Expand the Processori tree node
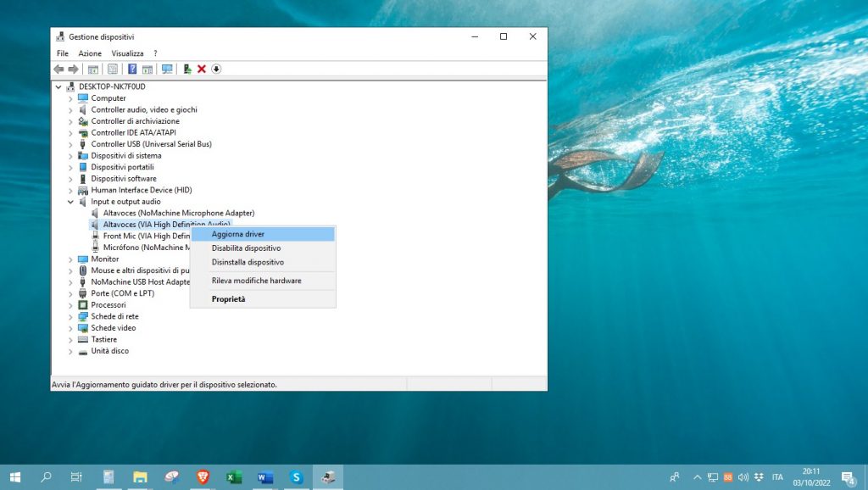This screenshot has width=868, height=490. 70,305
